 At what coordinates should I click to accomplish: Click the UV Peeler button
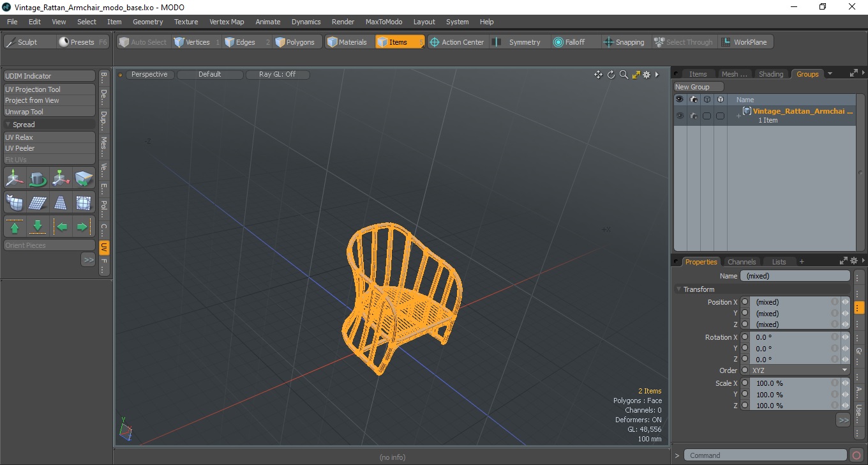pos(50,148)
